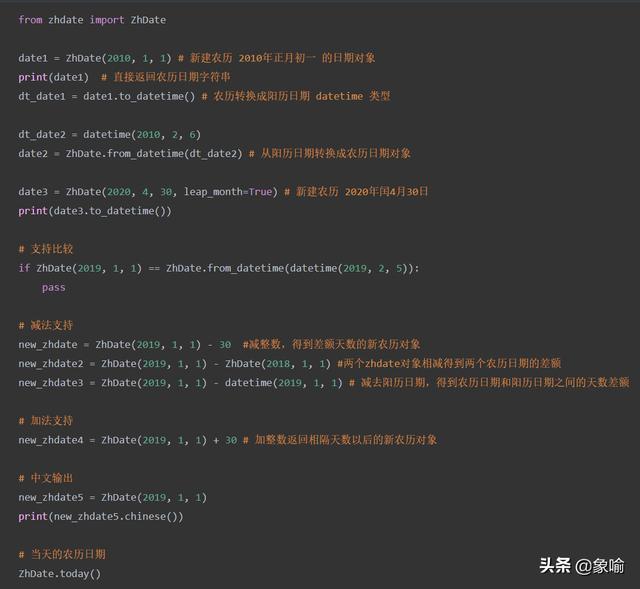The width and height of the screenshot is (640, 589).
Task: Click the '# 加法支持' comment
Action: pos(46,421)
